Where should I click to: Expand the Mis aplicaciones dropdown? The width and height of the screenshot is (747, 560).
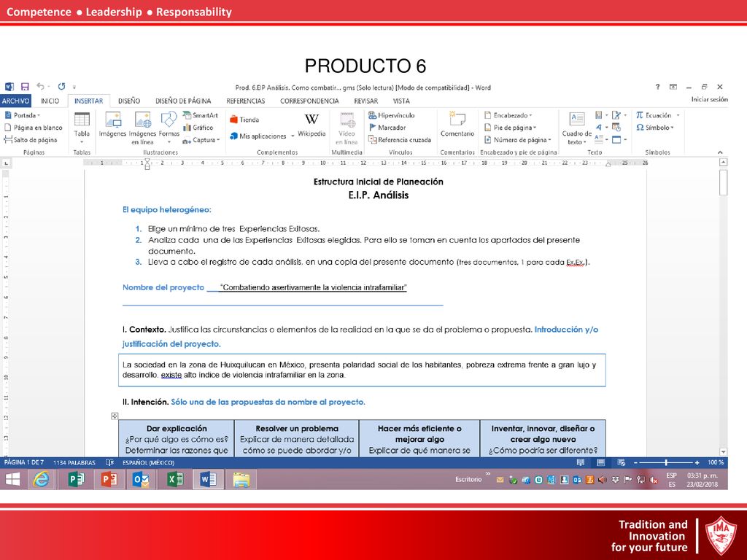[x=293, y=136]
